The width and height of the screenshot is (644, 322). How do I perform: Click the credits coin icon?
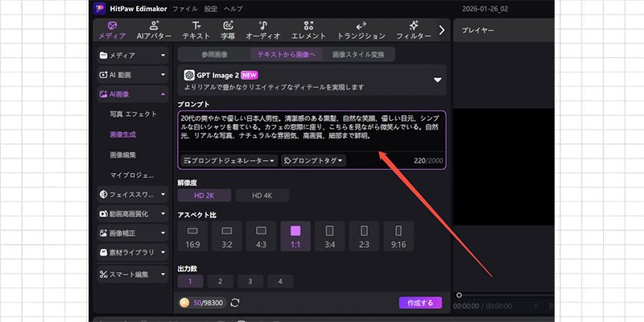(185, 303)
